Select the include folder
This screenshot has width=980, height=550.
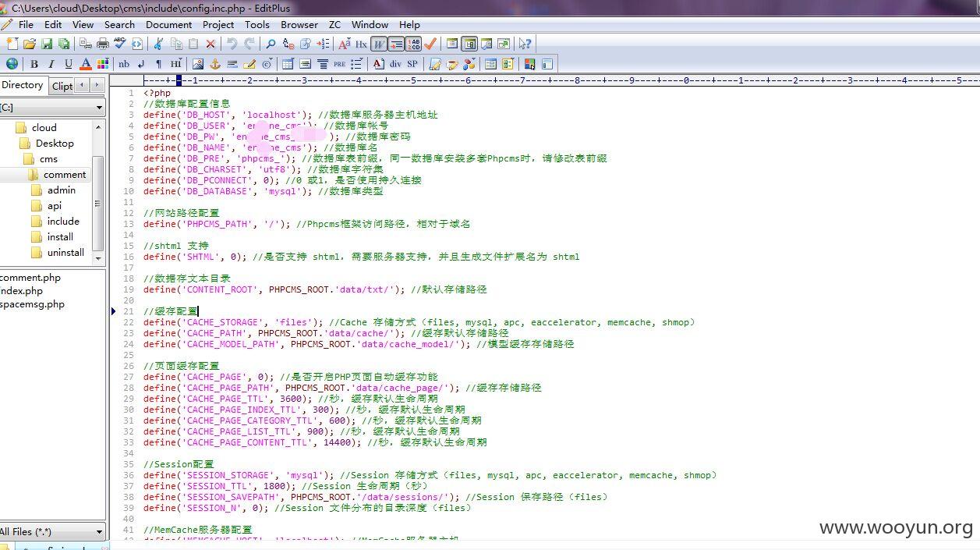pyautogui.click(x=63, y=221)
